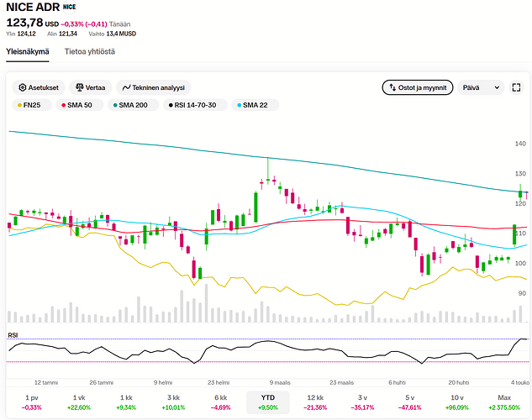Click the red SMA 50 color dot
The image size is (532, 420).
(x=63, y=106)
